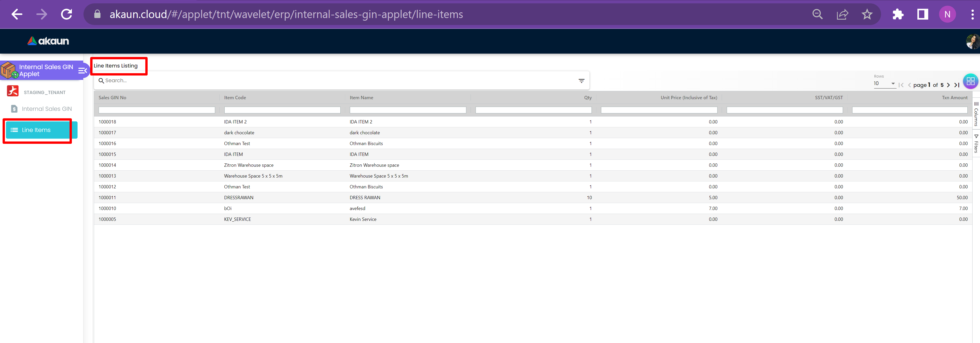Go to the next page arrow
980x343 pixels.
[948, 85]
